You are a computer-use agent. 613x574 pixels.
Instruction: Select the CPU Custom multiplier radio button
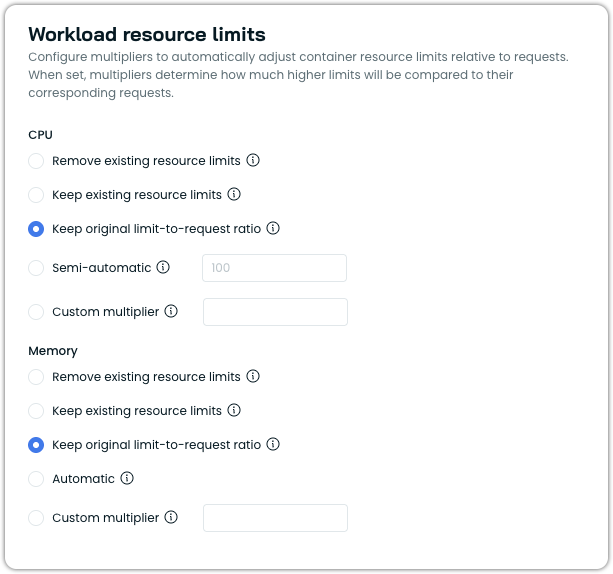tap(36, 312)
